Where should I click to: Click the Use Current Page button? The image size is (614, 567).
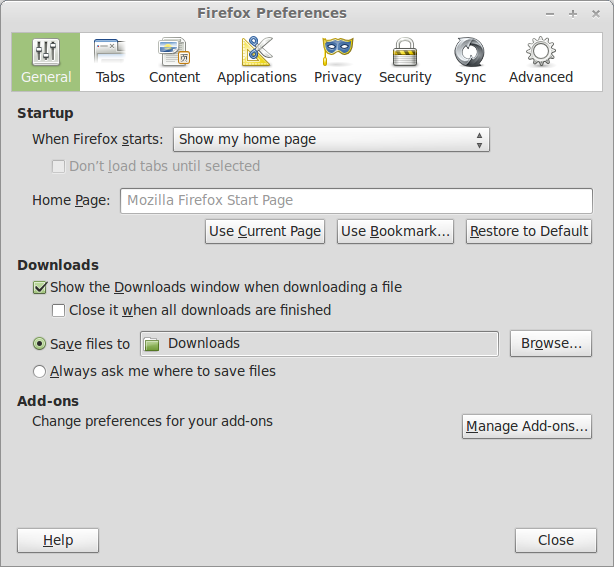click(265, 231)
